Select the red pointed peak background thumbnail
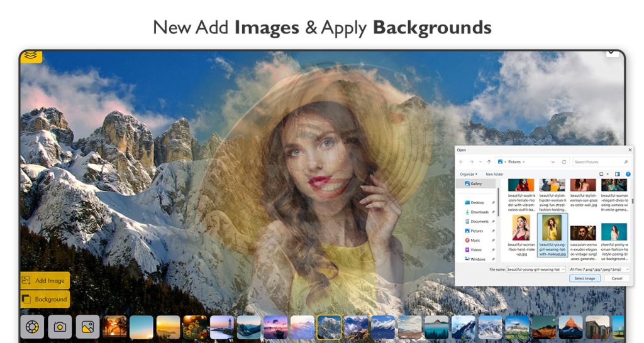The width and height of the screenshot is (644, 343). click(x=570, y=327)
